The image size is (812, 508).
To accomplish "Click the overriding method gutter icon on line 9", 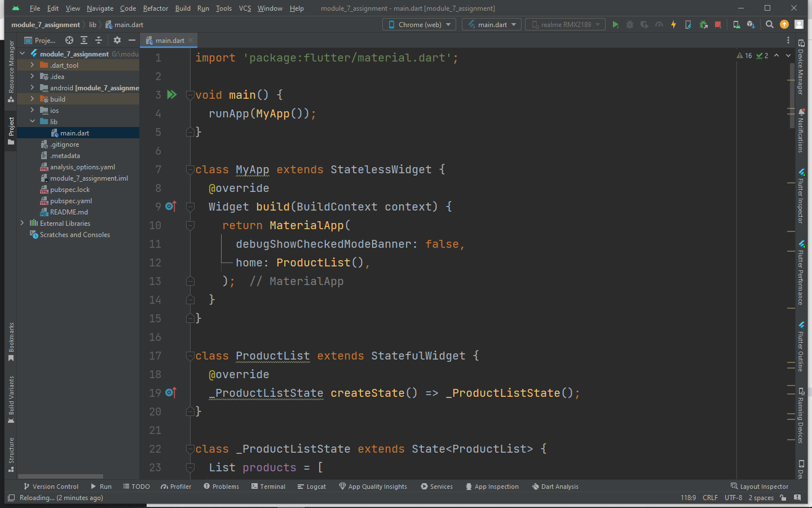I will pos(171,206).
